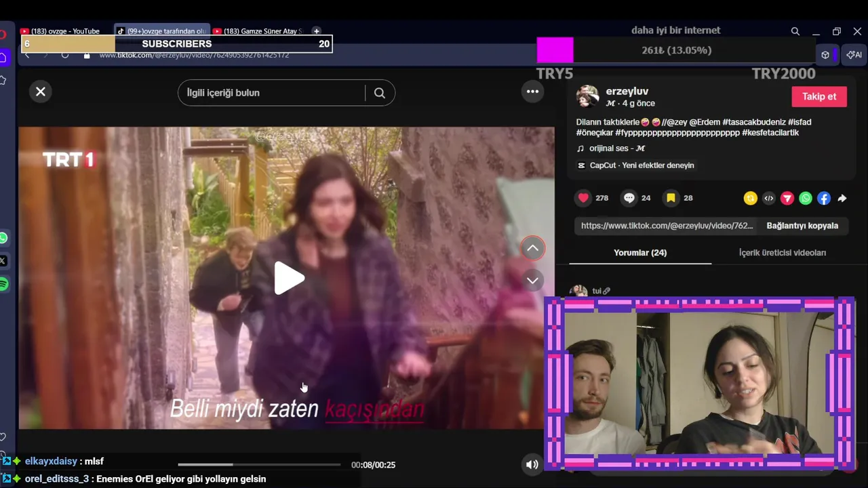Click Bağlantıyı kopyala copy link button
The width and height of the screenshot is (868, 488).
point(802,226)
